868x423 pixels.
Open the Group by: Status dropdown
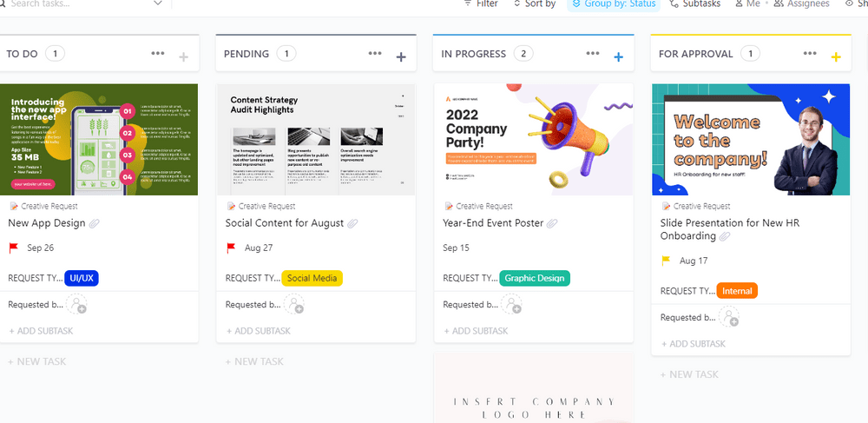pos(614,4)
